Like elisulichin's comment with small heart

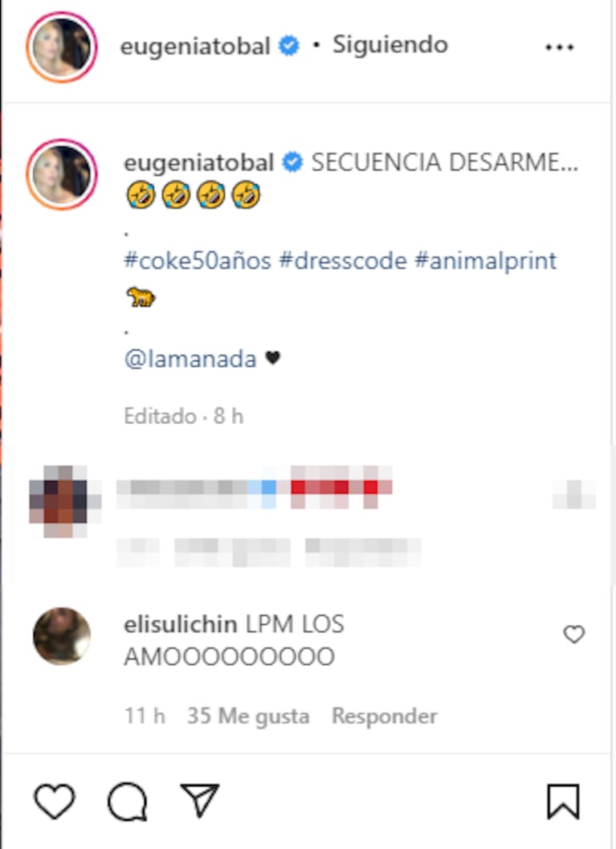point(573,634)
